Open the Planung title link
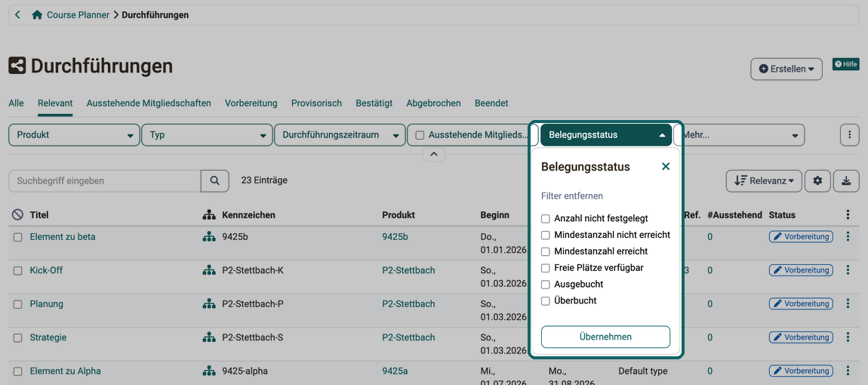The height and width of the screenshot is (385, 868). 47,303
